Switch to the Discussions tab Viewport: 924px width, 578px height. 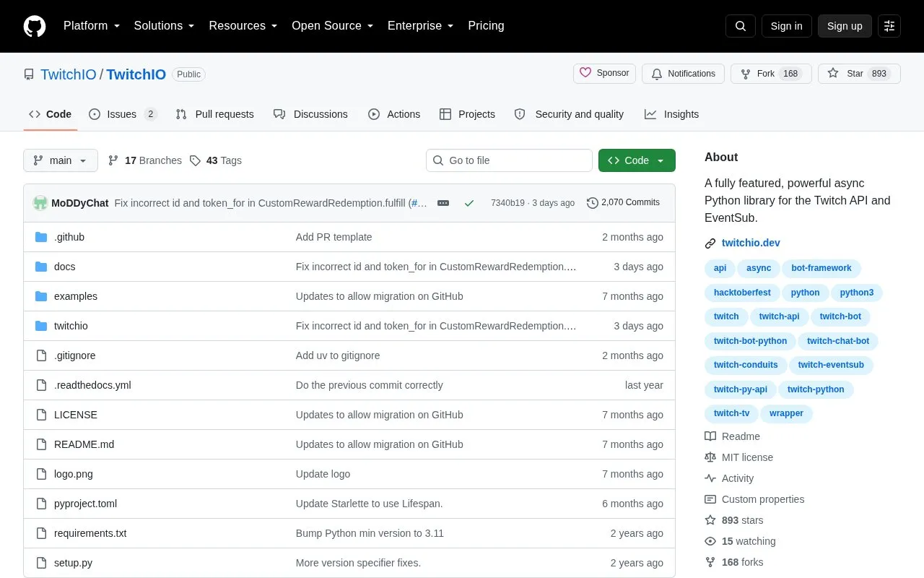[310, 114]
